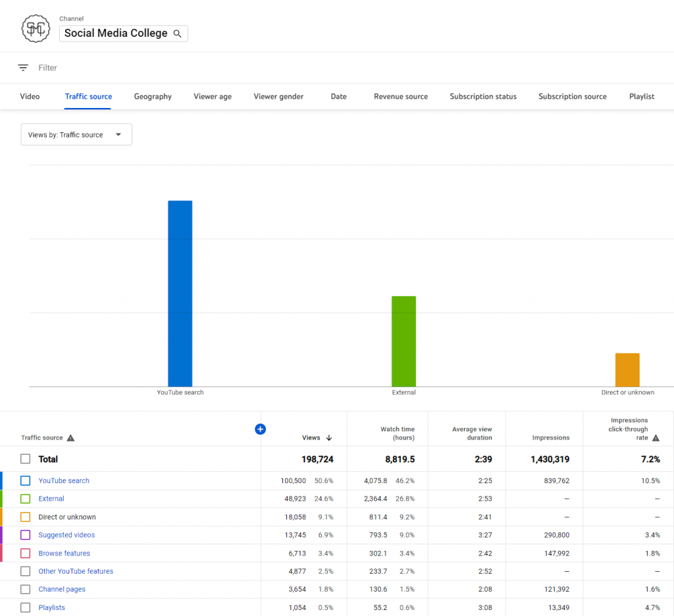Viewport: 674px width, 616px height.
Task: Click the search magnifier in channel box
Action: [177, 34]
